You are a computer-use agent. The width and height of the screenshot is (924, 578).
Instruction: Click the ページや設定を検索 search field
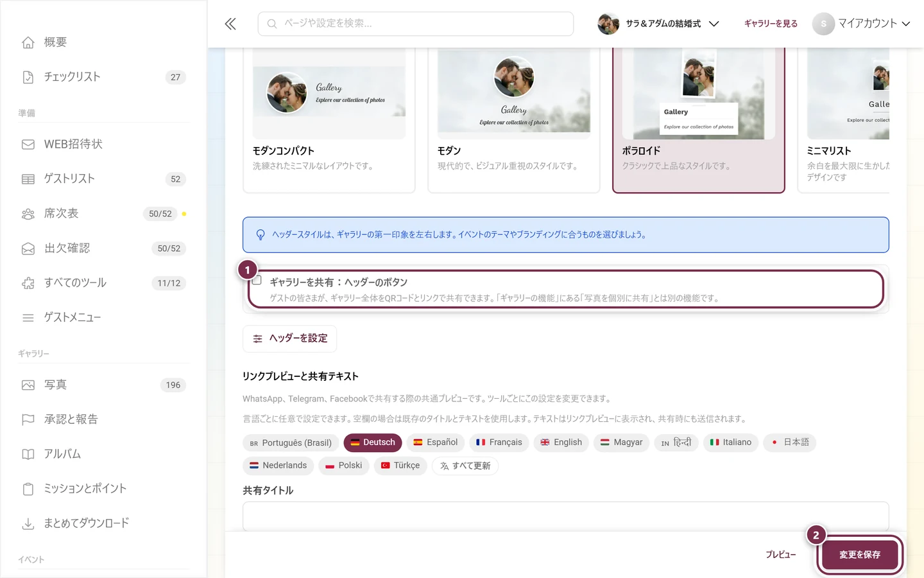click(x=416, y=24)
